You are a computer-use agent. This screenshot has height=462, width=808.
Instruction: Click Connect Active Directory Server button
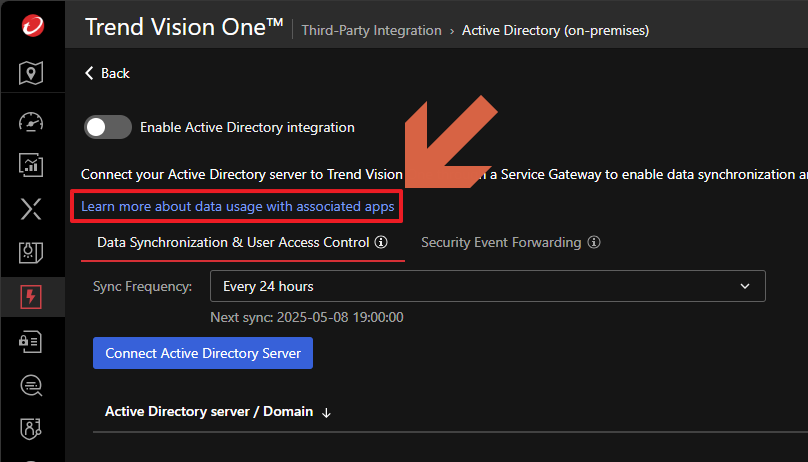[203, 353]
